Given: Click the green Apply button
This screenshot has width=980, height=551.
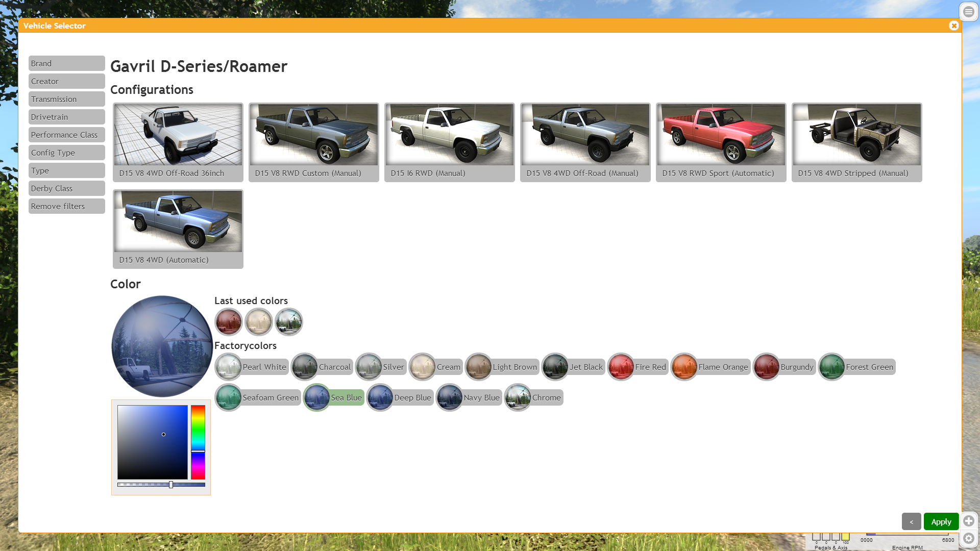Looking at the screenshot, I should pyautogui.click(x=941, y=521).
